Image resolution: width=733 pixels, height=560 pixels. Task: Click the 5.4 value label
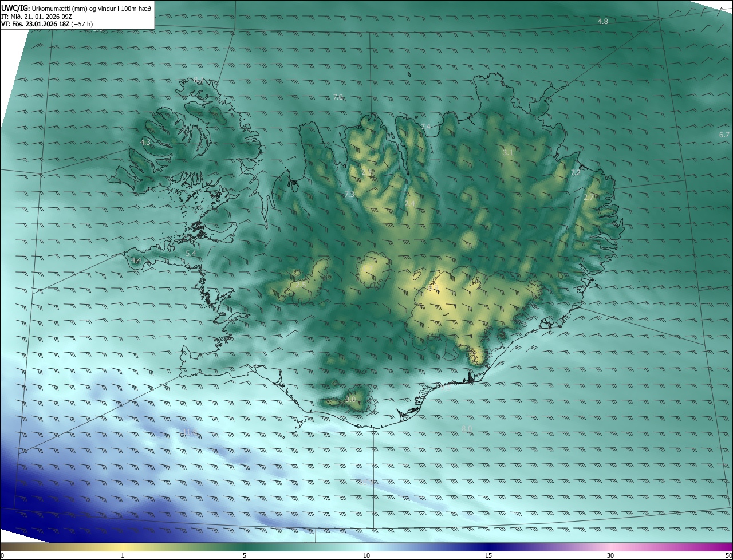coord(191,253)
